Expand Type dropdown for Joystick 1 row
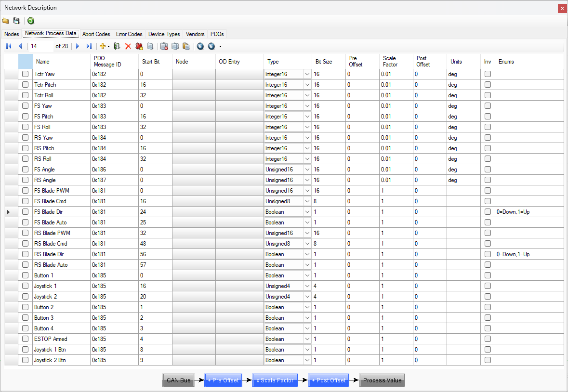Image resolution: width=568 pixels, height=392 pixels. pos(307,286)
